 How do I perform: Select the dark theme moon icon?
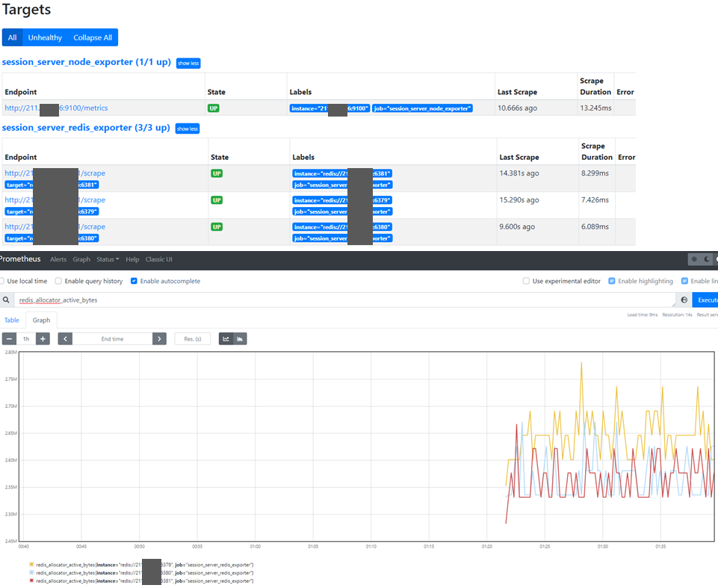[707, 259]
